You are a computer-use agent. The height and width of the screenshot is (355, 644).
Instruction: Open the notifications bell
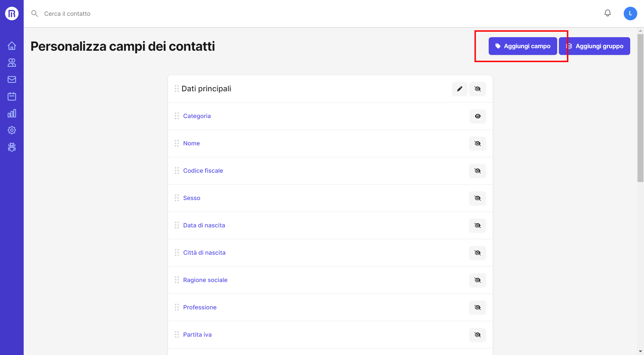pos(607,13)
